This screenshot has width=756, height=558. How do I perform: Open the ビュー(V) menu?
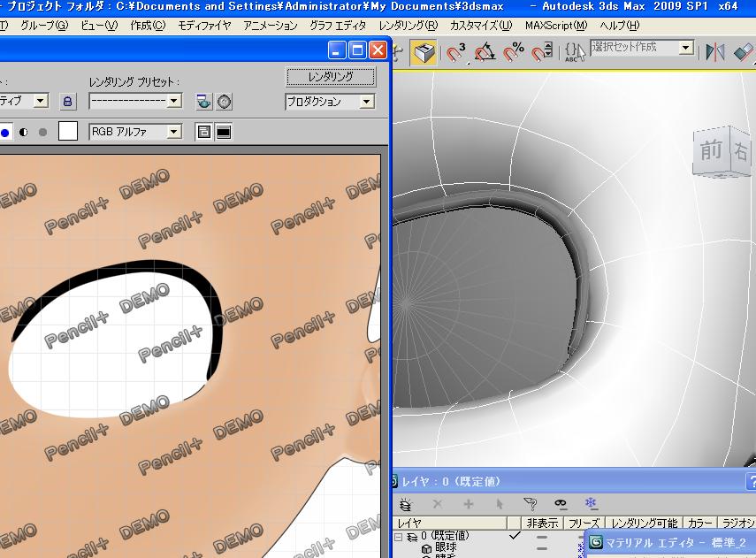[99, 26]
